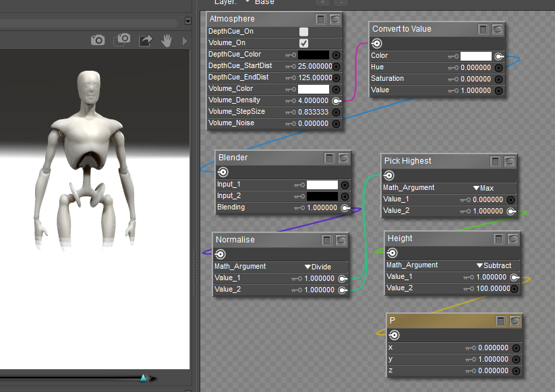
Task: Toggle preview eye on Atmosphere node
Action: [x=335, y=20]
